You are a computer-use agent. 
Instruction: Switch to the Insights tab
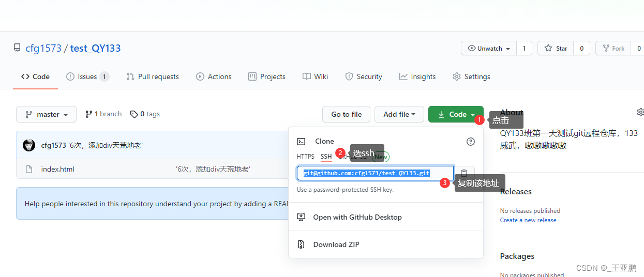(417, 76)
